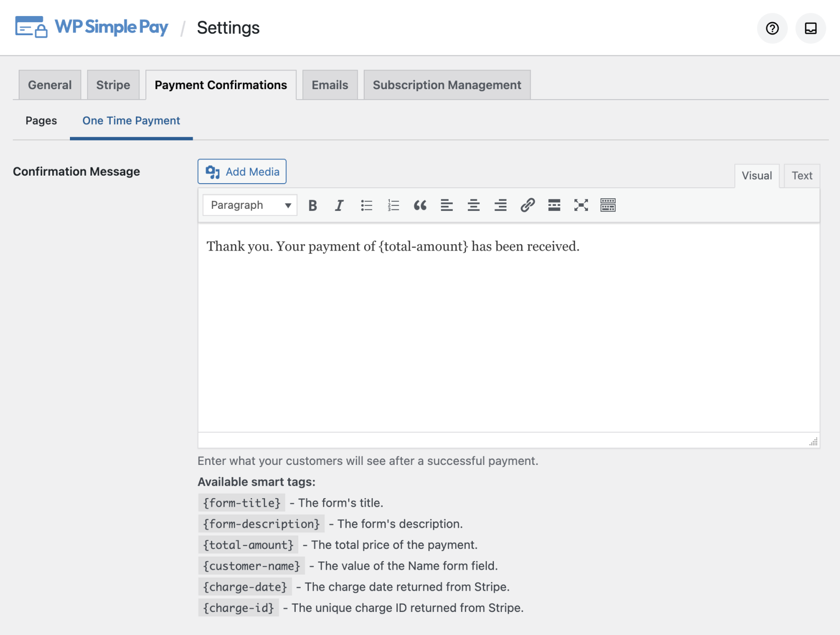
Task: Click the Available smart tags heading
Action: click(x=257, y=482)
